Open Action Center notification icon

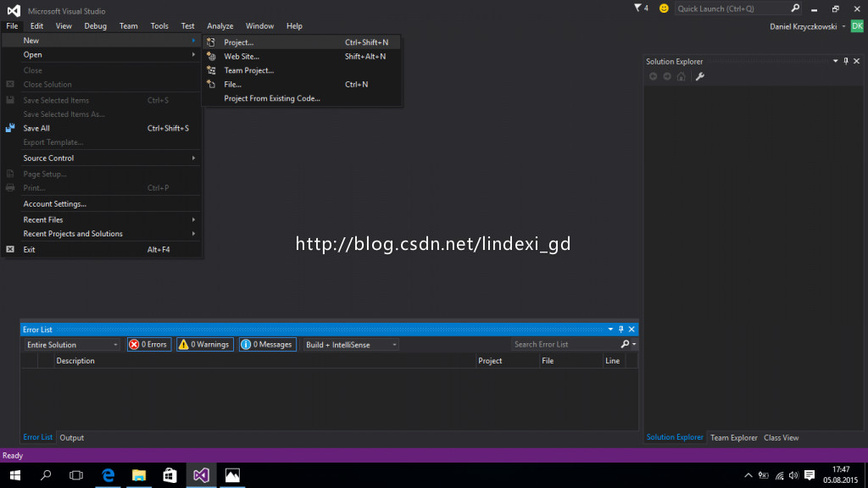(810, 475)
